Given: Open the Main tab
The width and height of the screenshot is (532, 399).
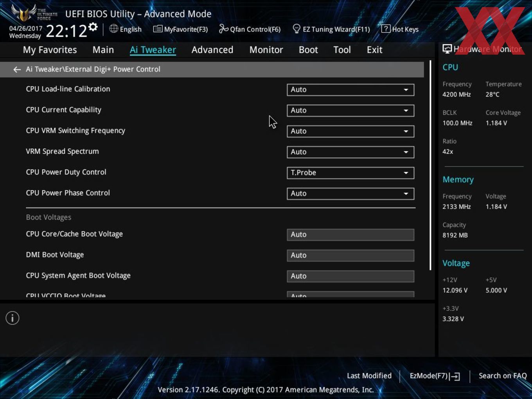Looking at the screenshot, I should (103, 50).
